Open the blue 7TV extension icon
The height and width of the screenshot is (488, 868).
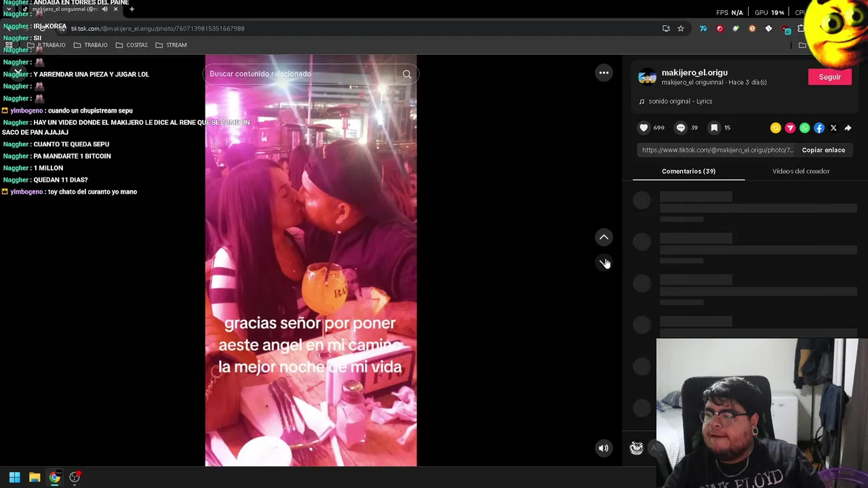point(703,28)
